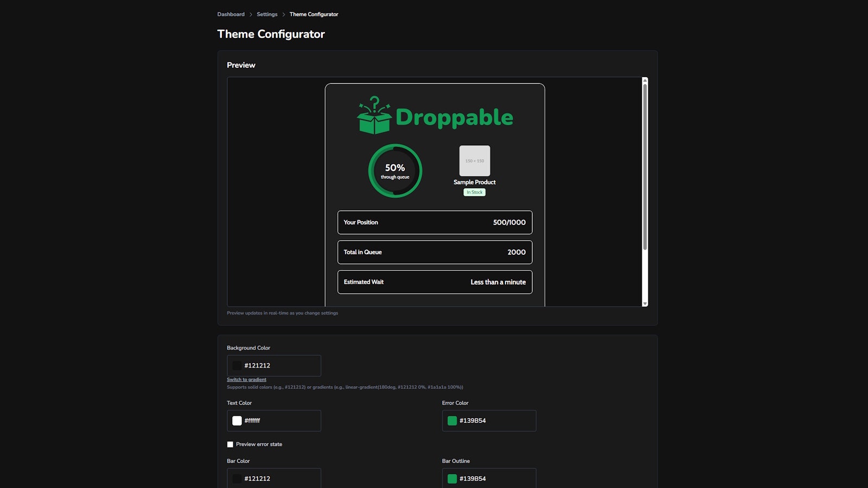
Task: Open the Switch to gradient link
Action: click(x=246, y=380)
